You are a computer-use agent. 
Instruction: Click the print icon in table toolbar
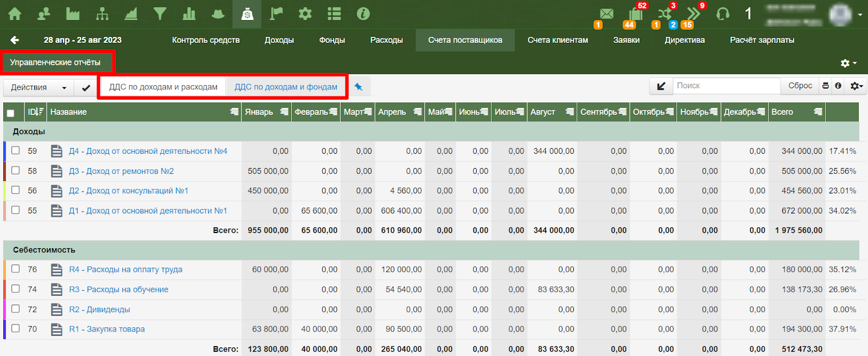click(826, 86)
